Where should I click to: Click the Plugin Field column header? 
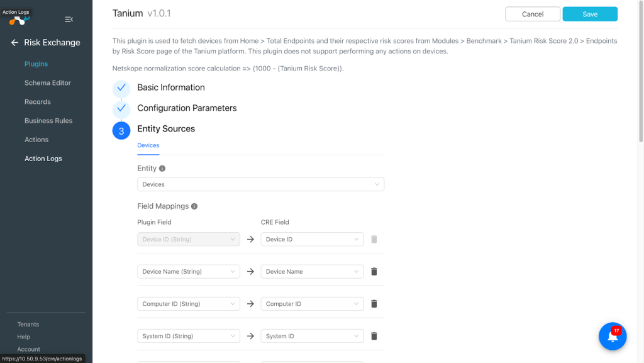[154, 222]
